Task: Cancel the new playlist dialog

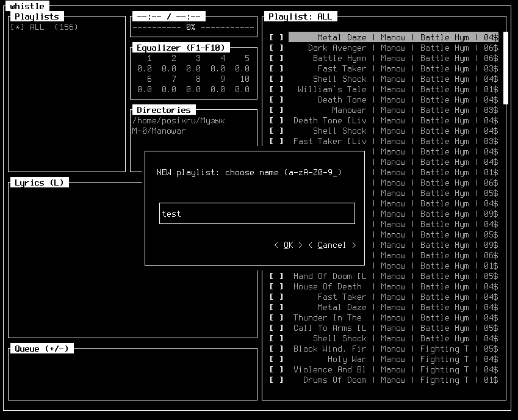Action: point(332,245)
